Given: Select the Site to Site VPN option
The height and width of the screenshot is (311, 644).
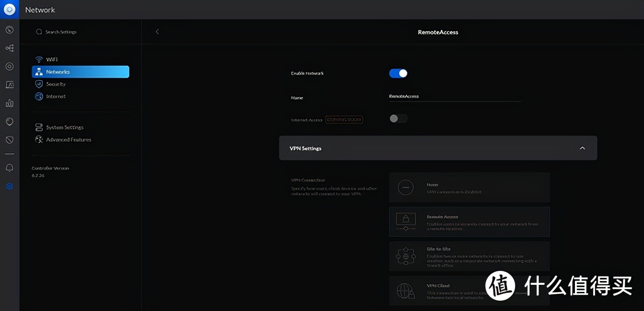Looking at the screenshot, I should [x=469, y=256].
